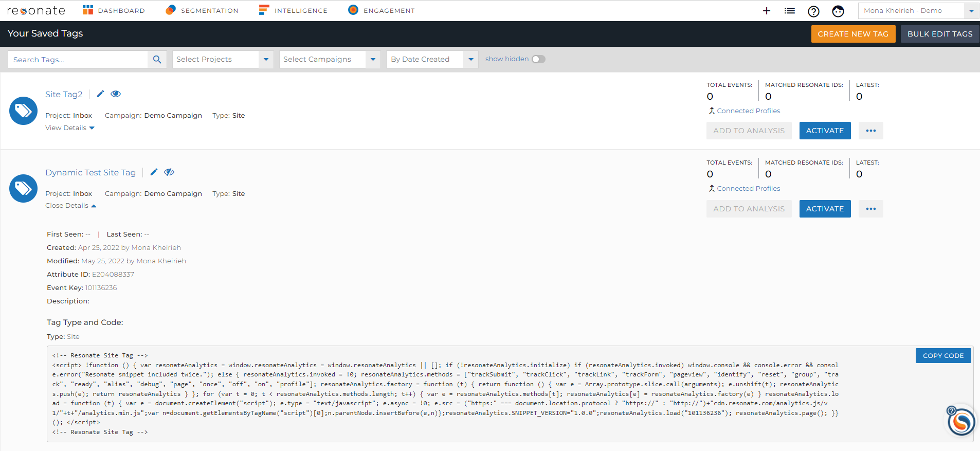Screen dimensions: 980x451
Task: Toggle hidden eye for Dynamic Test Site Tag
Action: point(169,172)
